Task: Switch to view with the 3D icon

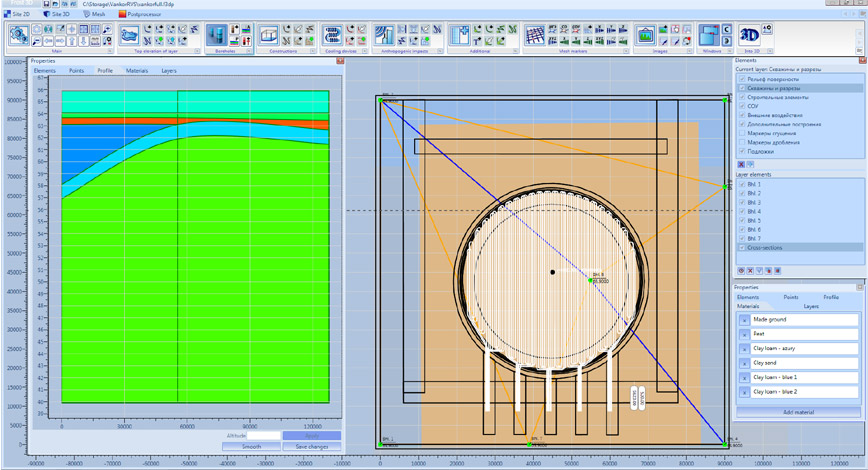Action: point(750,35)
